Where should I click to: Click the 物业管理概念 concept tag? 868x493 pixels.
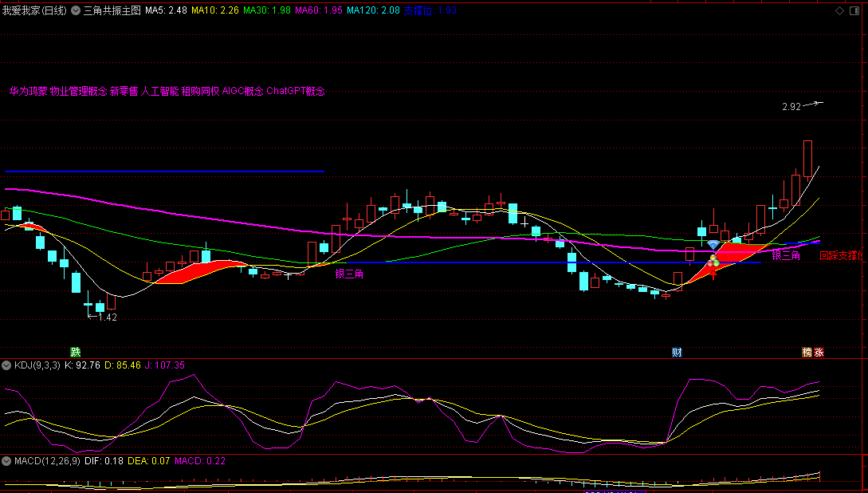tap(79, 92)
